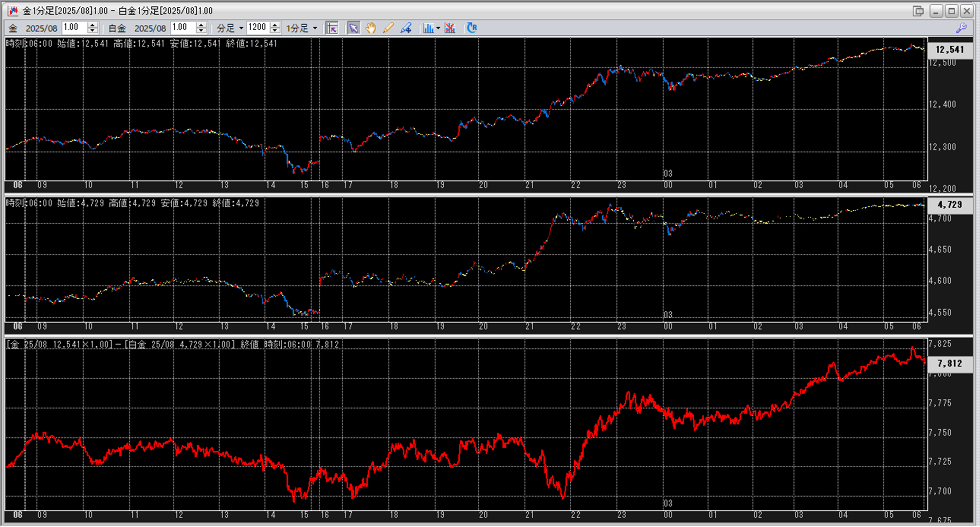The image size is (980, 527).
Task: Open the wrench settings icon
Action: [x=962, y=28]
